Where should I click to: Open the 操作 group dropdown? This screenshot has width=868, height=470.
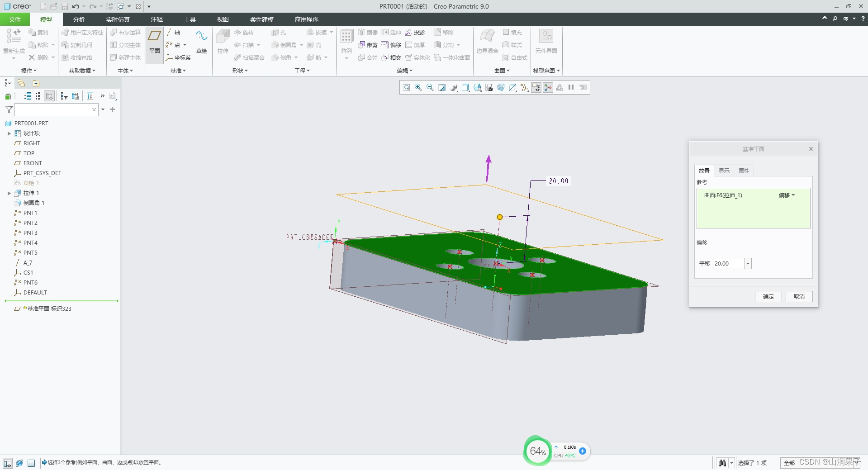[x=29, y=71]
